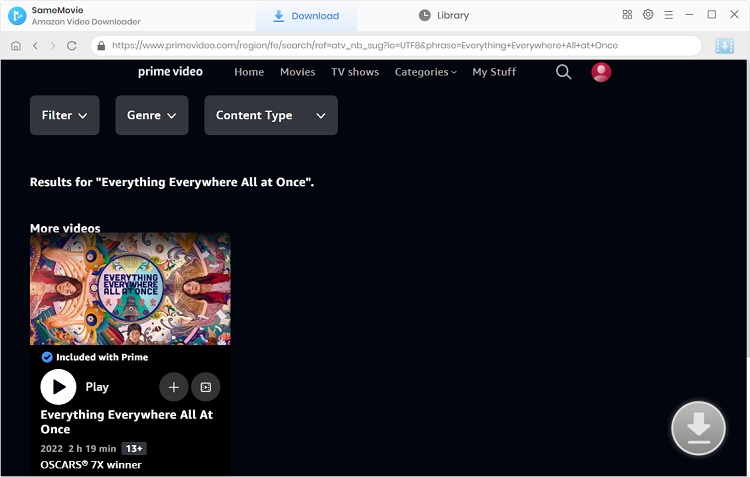Expand the Filter dropdown
Image resolution: width=750 pixels, height=477 pixels.
65,115
